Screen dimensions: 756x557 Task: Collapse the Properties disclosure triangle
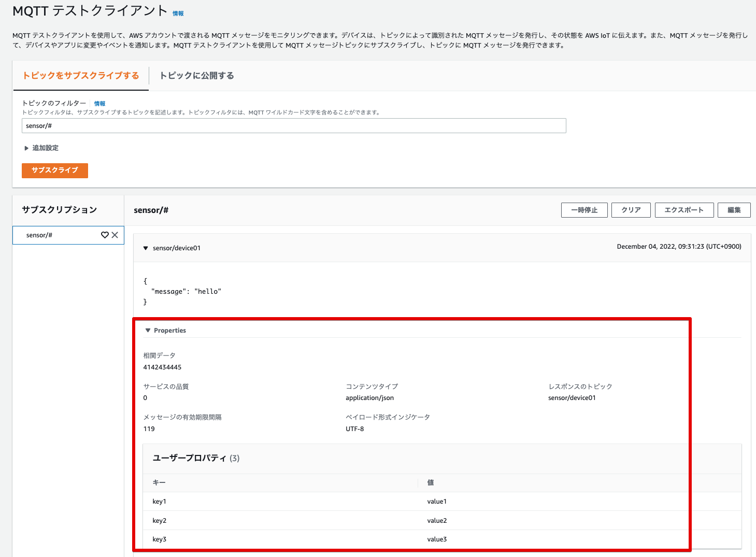pos(148,330)
